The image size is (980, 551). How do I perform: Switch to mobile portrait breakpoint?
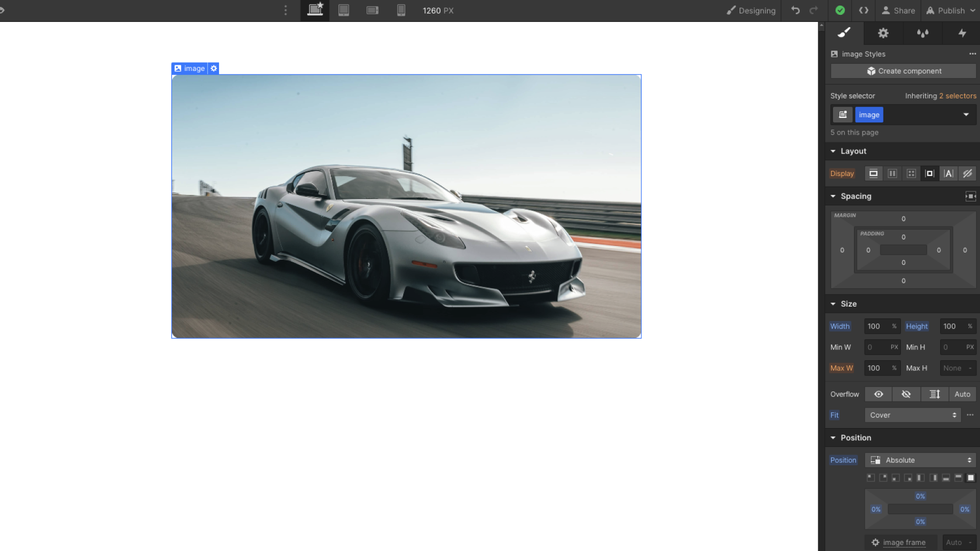[x=401, y=10]
